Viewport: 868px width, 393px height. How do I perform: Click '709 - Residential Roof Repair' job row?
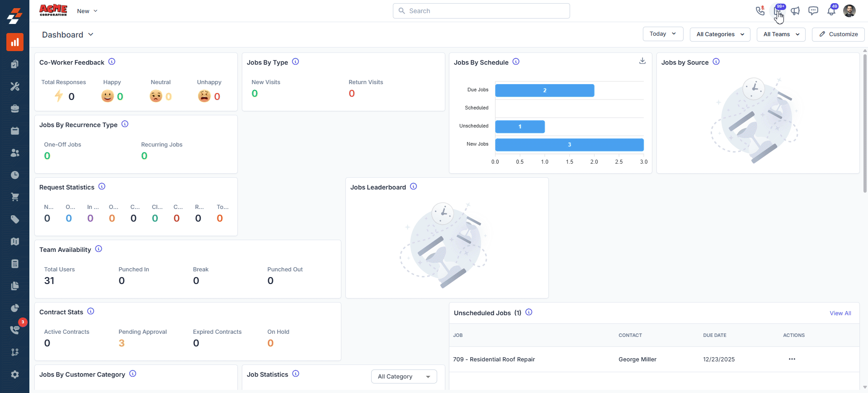pyautogui.click(x=654, y=360)
